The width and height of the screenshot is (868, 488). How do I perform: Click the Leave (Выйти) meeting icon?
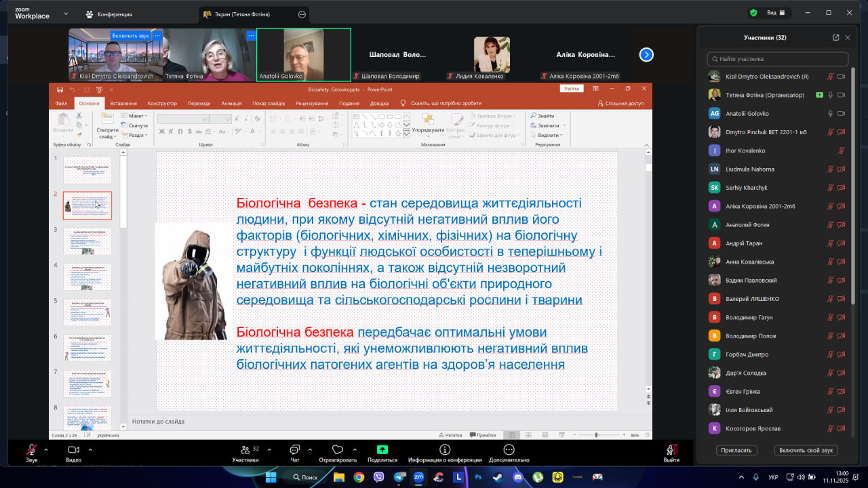(x=671, y=450)
